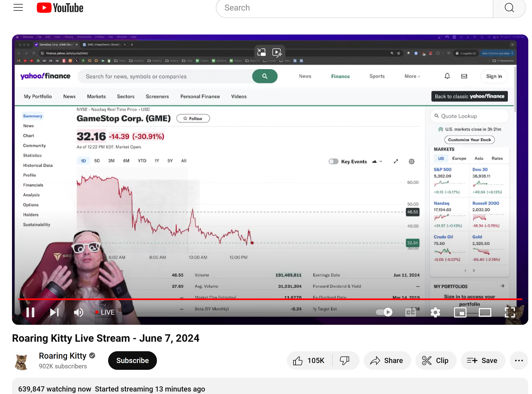Switch markets panel to Europe tab
This screenshot has width=532, height=394.
(459, 158)
